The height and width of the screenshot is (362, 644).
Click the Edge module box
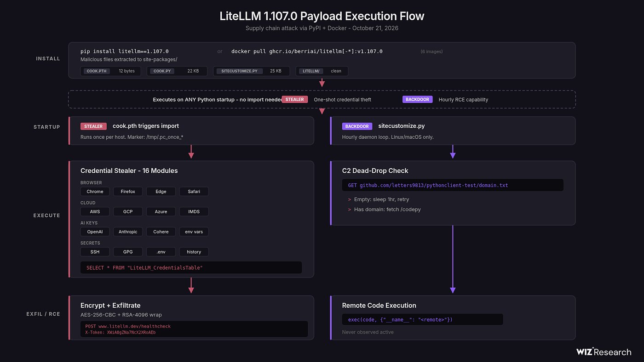(161, 192)
